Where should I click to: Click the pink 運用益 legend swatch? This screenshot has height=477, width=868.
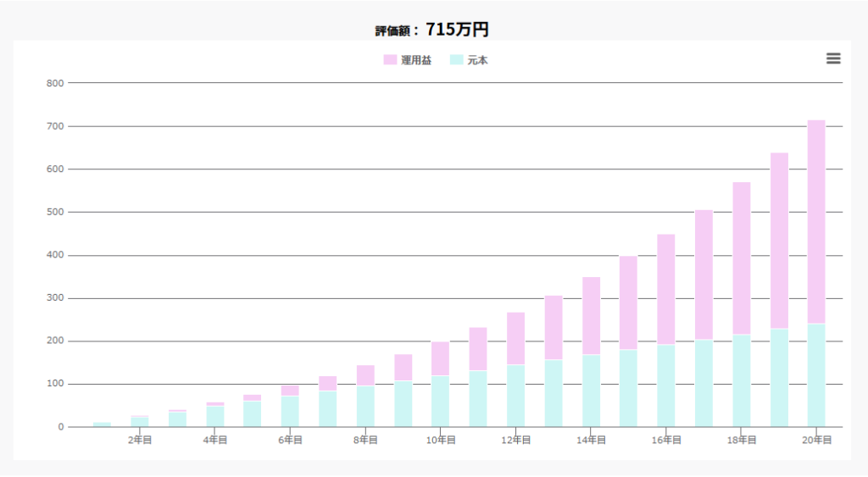coord(390,60)
